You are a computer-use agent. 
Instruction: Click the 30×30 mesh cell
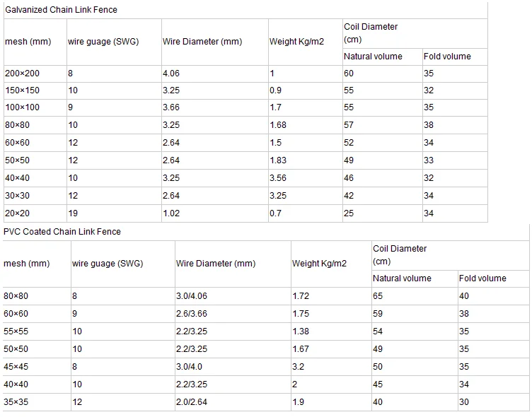18,196
